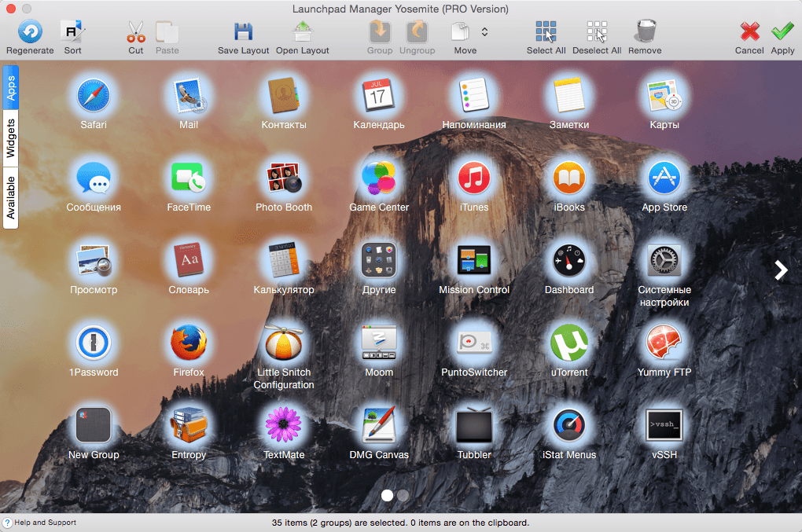Click the Sort toolbar button

click(x=72, y=31)
